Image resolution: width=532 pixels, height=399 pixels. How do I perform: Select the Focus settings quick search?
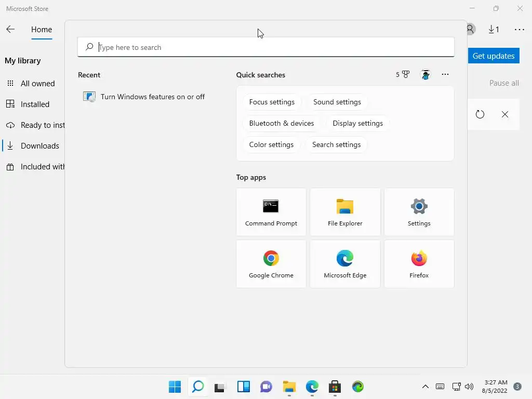click(272, 102)
